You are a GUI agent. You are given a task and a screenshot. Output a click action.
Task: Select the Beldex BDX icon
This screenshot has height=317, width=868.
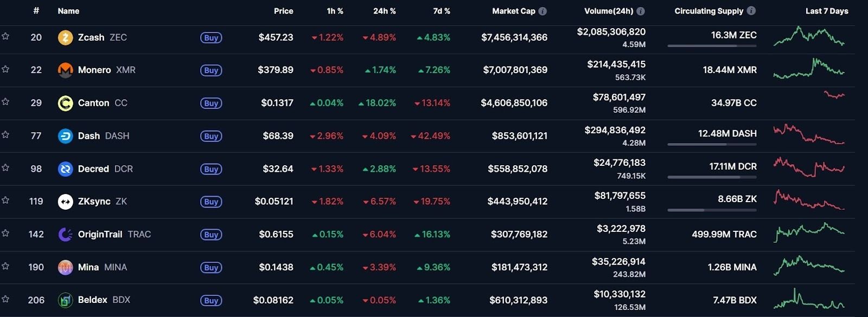(66, 300)
